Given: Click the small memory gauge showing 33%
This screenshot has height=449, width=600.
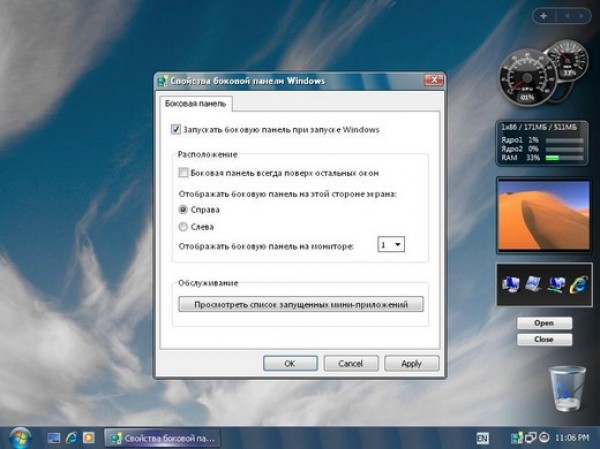Looking at the screenshot, I should point(568,60).
